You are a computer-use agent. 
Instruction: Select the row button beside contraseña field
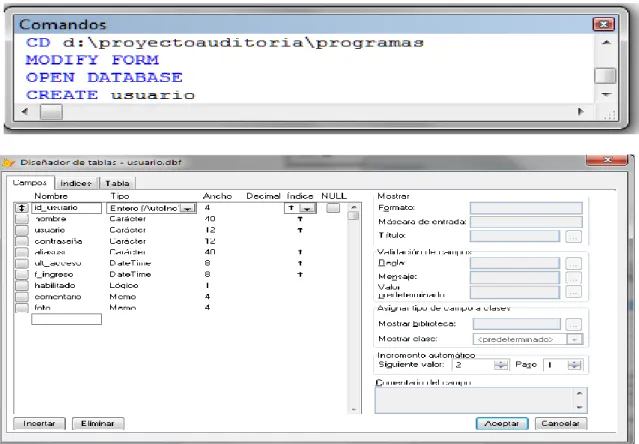[x=22, y=241]
